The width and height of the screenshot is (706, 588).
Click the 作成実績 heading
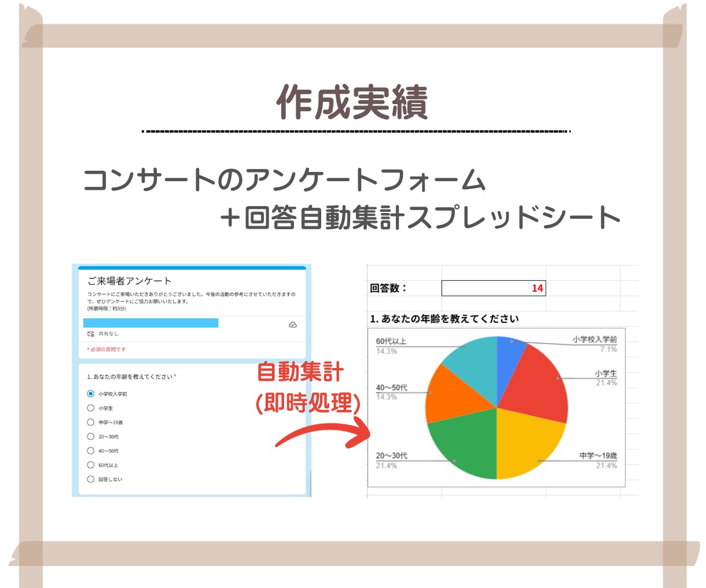[x=352, y=103]
